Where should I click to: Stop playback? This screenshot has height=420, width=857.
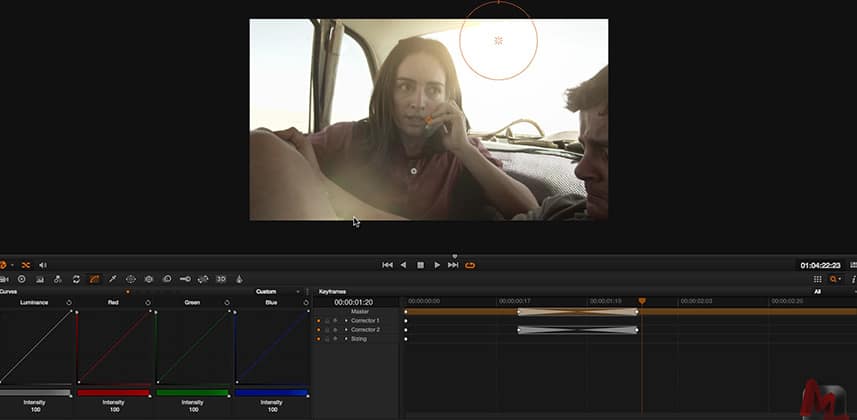(x=420, y=265)
